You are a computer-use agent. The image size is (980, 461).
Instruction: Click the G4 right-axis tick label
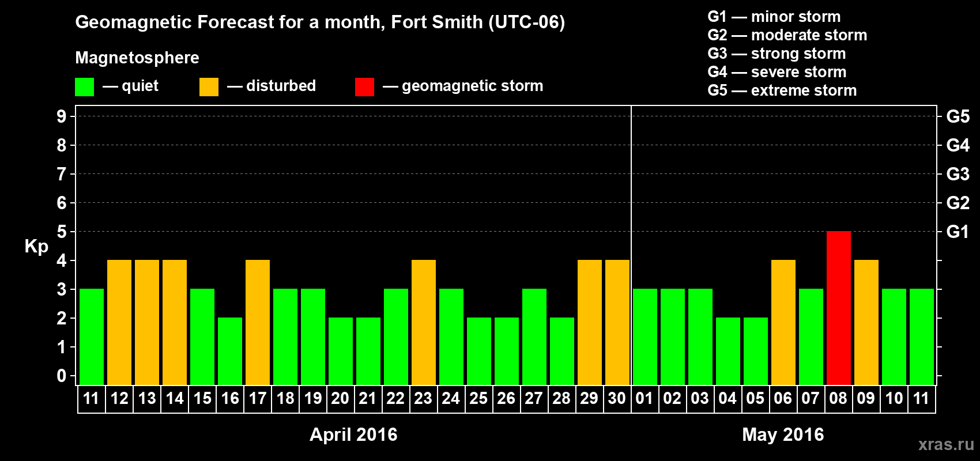[x=958, y=145]
